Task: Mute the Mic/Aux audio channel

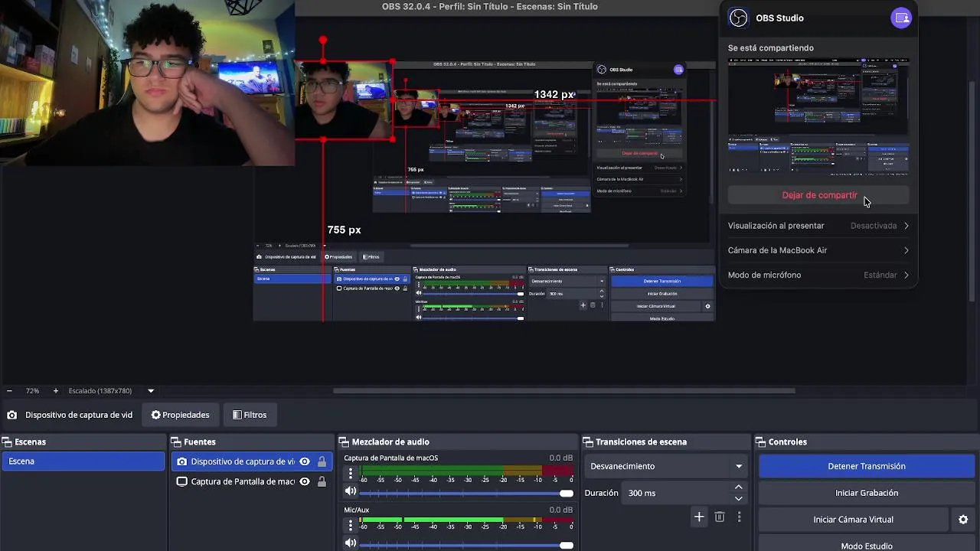Action: 351,543
